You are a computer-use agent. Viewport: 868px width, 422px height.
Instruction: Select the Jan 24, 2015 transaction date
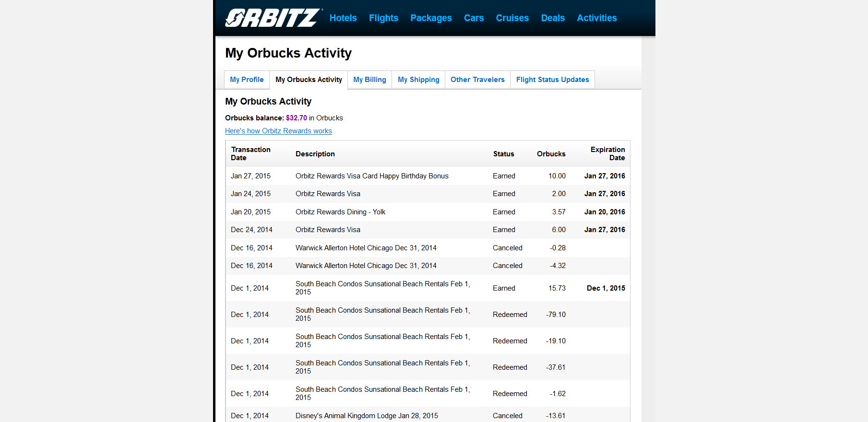point(250,194)
